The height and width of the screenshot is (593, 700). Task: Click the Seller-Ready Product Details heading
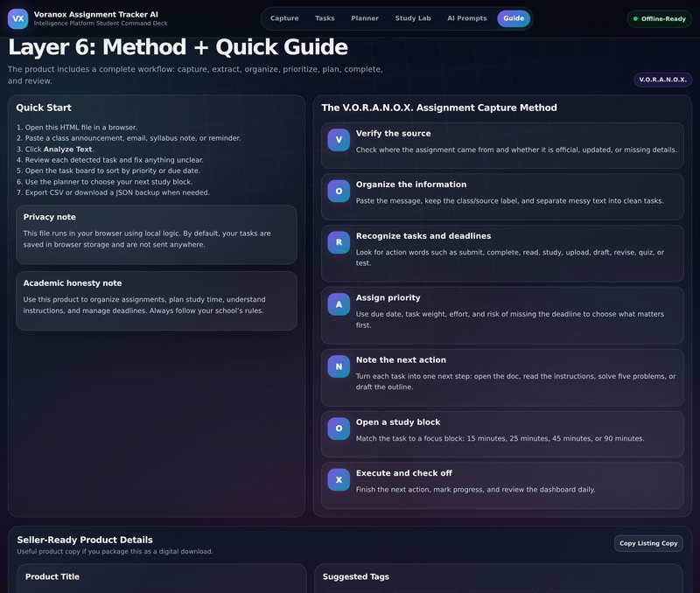tap(85, 540)
